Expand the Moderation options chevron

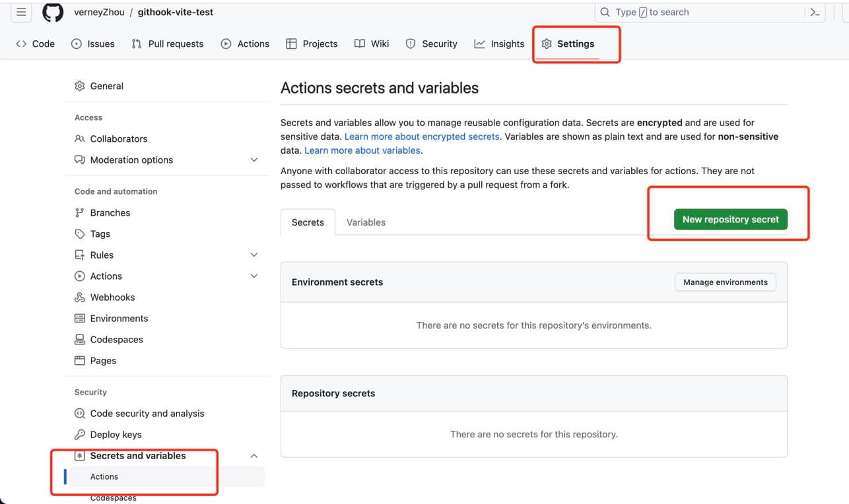tap(254, 160)
